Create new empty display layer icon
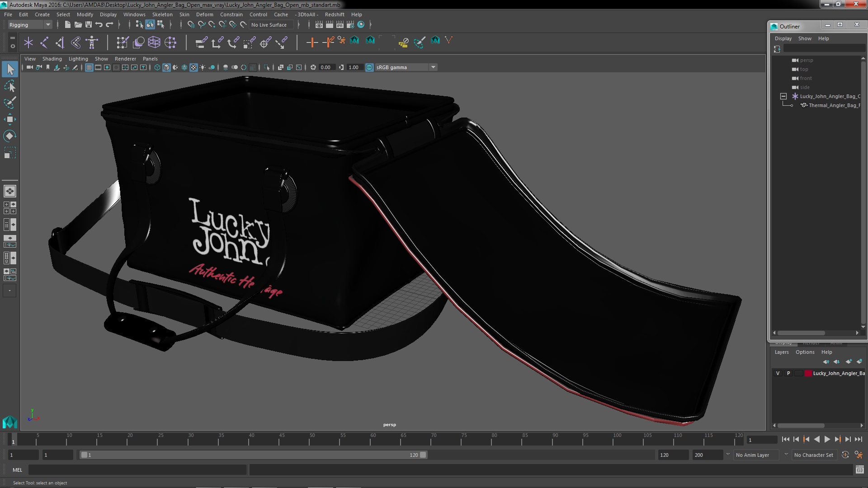Image resolution: width=868 pixels, height=488 pixels. (x=849, y=361)
